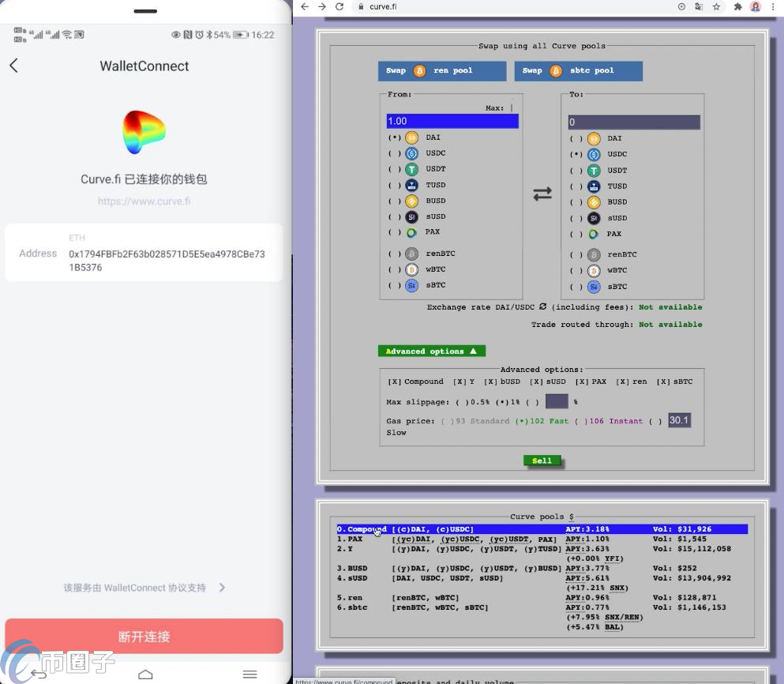This screenshot has width=784, height=684.
Task: Open the Chrome three-dot menu
Action: [773, 6]
